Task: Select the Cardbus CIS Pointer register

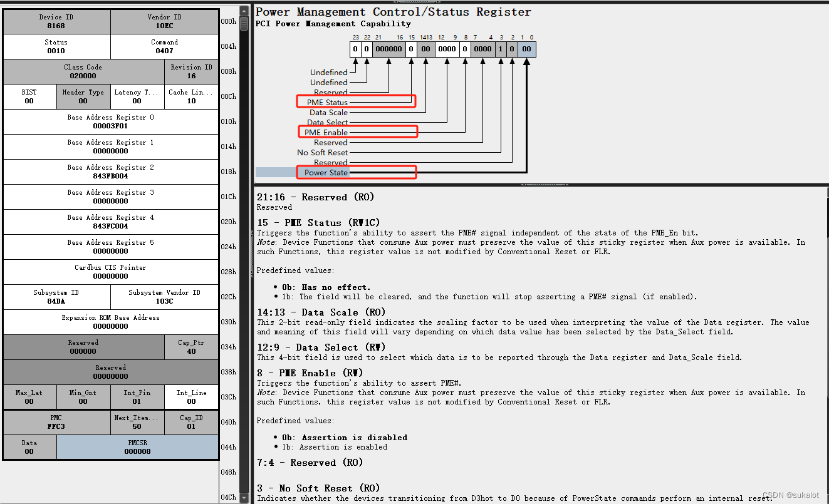Action: [x=111, y=272]
